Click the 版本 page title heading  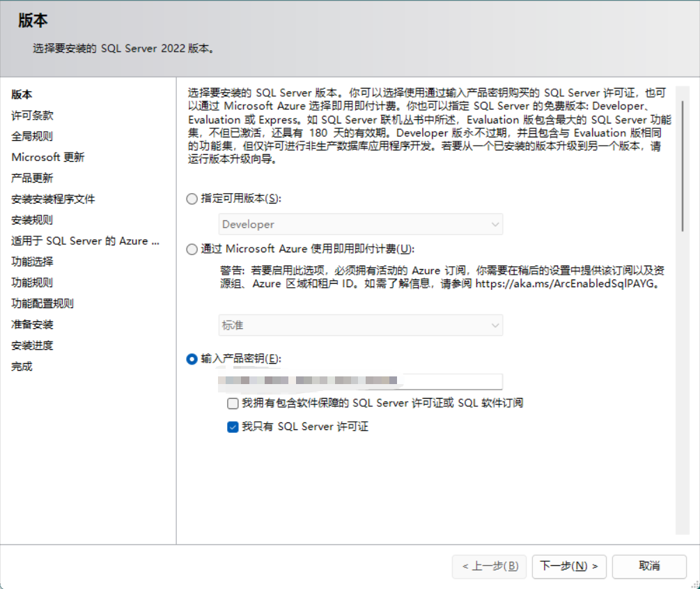33,20
